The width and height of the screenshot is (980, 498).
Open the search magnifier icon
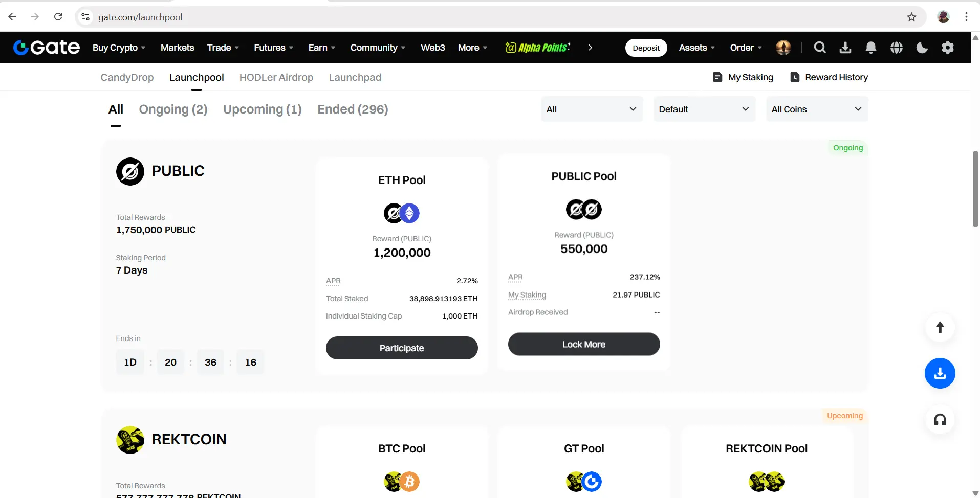pos(820,48)
